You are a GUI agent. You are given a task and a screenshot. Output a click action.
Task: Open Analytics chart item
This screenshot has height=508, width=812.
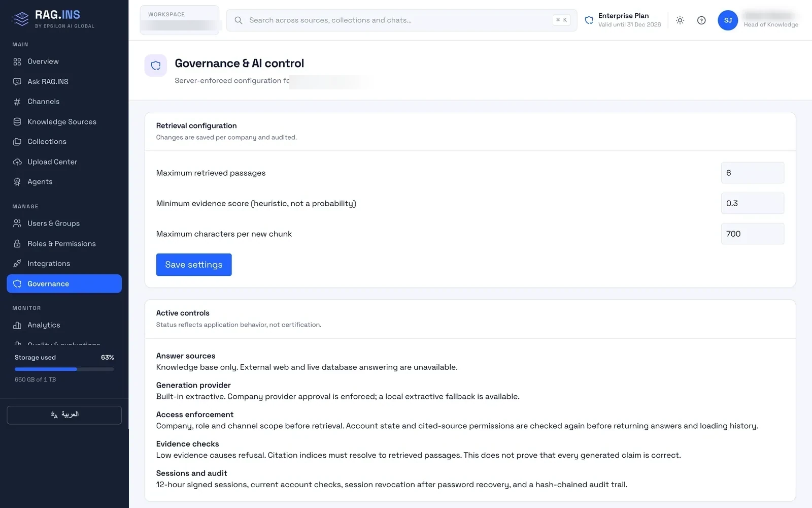click(64, 325)
